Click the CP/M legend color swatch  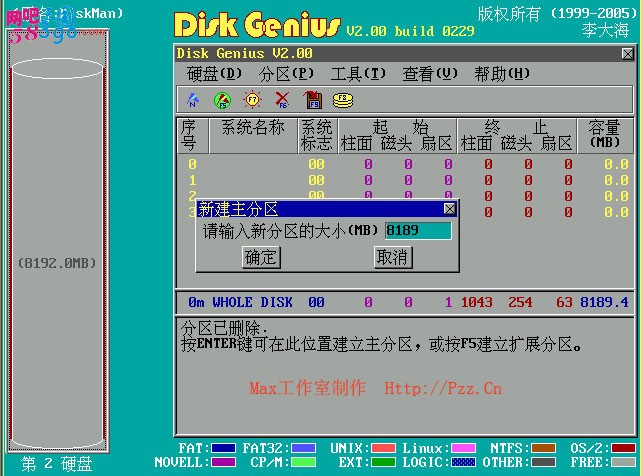[x=303, y=462]
